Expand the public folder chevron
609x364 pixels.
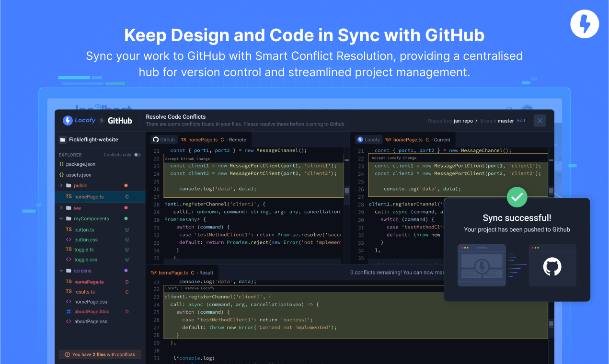61,185
